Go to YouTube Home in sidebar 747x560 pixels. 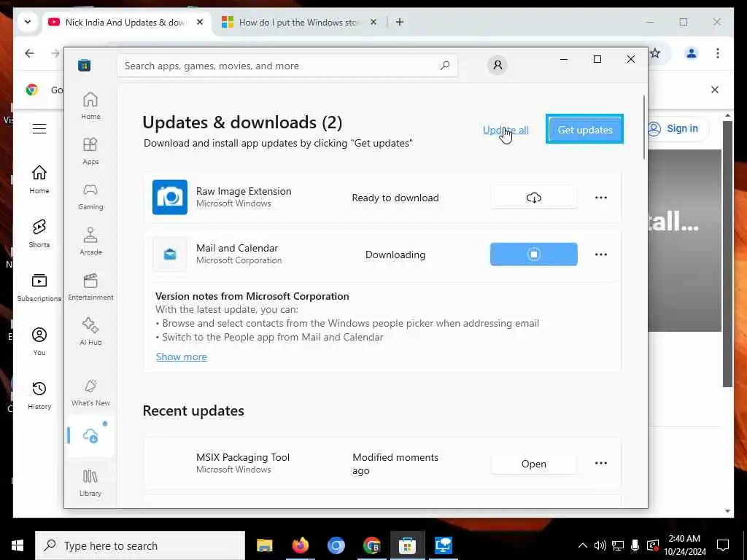(x=39, y=179)
